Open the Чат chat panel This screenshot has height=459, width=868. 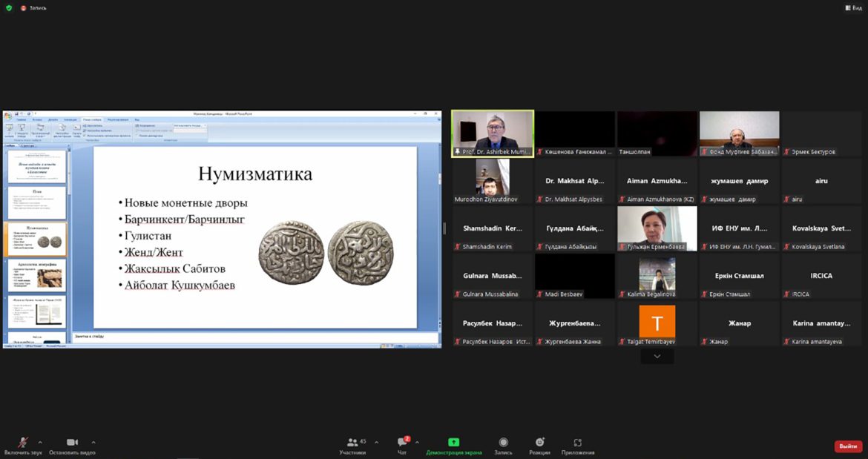tap(401, 443)
